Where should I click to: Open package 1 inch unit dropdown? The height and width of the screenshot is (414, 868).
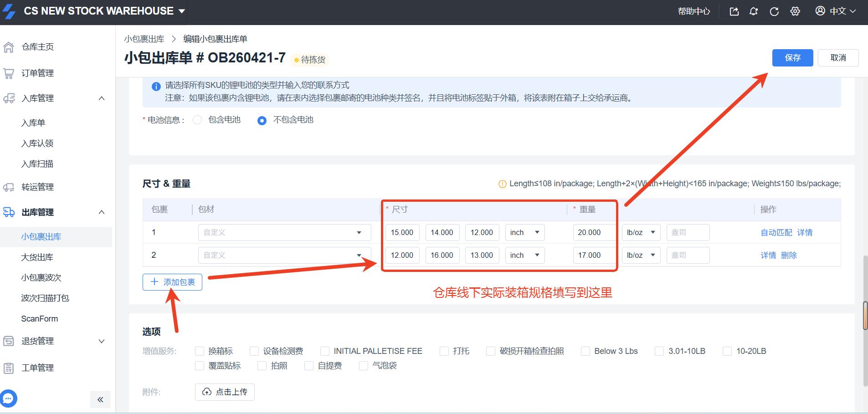click(x=524, y=233)
